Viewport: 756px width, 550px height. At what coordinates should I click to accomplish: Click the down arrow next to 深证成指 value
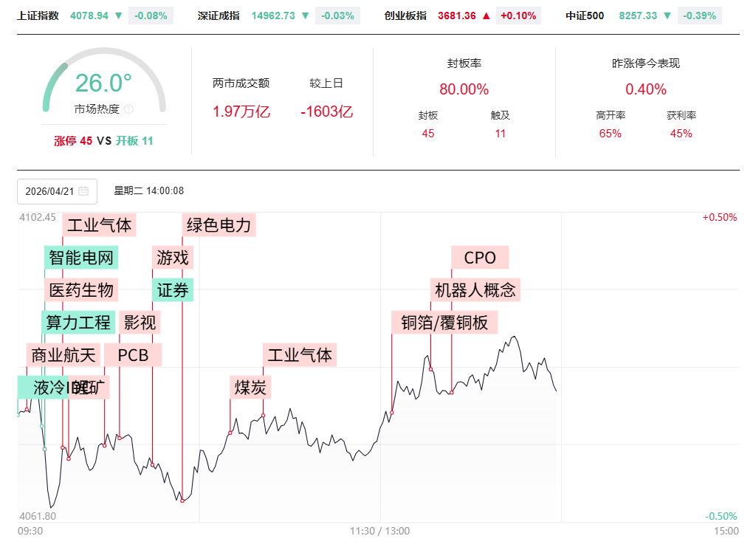tap(306, 16)
